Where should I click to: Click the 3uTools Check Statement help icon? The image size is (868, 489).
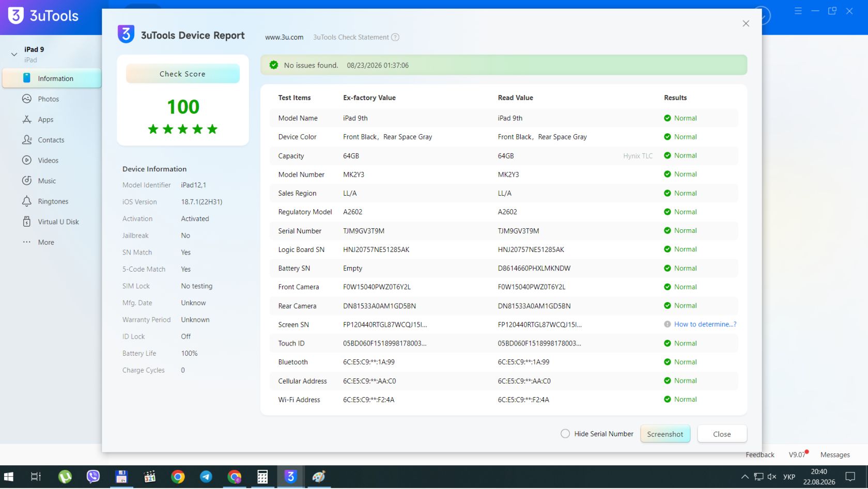(x=395, y=37)
